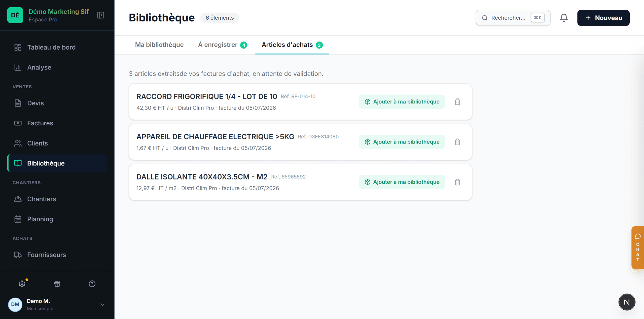Click the Nouveau button

pos(603,18)
